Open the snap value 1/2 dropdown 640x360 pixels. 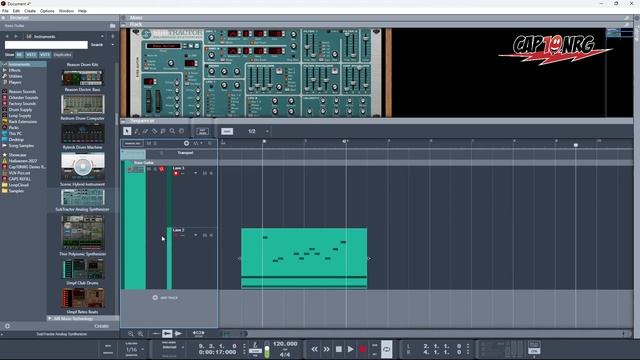[267, 131]
